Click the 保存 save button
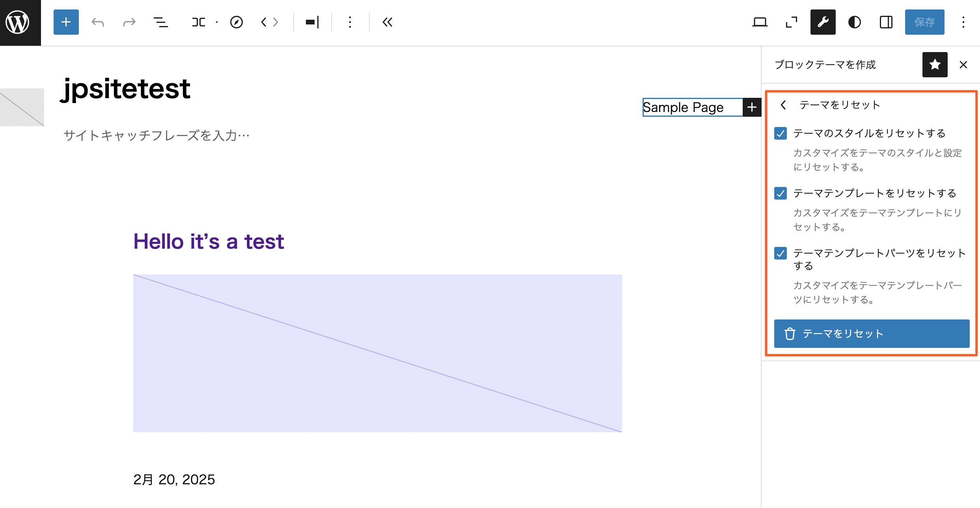The image size is (980, 508). click(x=924, y=22)
